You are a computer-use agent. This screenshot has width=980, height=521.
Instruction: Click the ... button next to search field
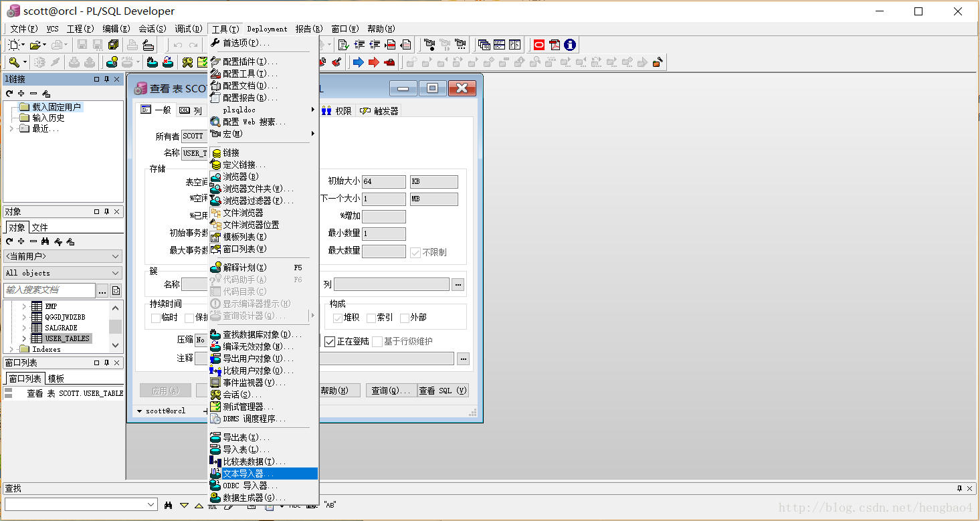pyautogui.click(x=102, y=291)
